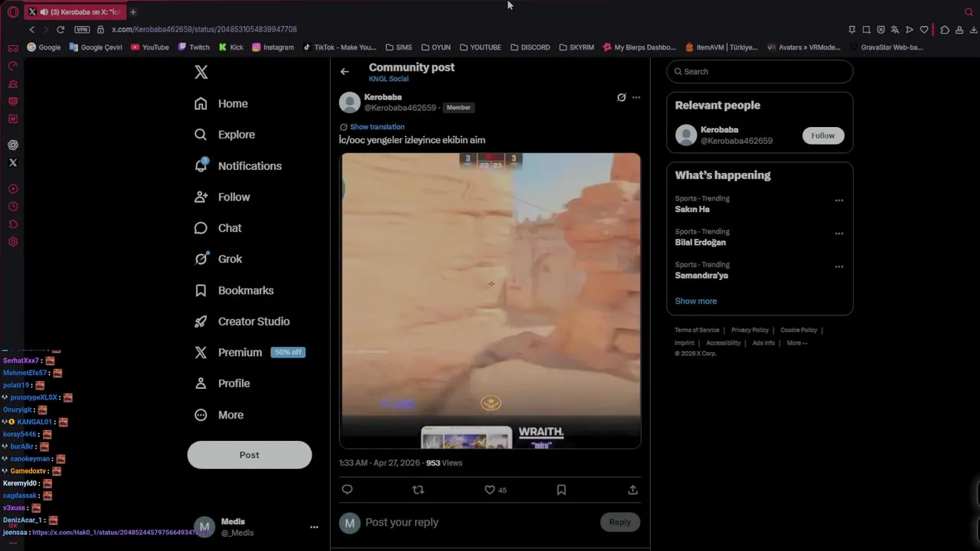This screenshot has width=980, height=551.
Task: Open Creator Studio
Action: click(242, 321)
